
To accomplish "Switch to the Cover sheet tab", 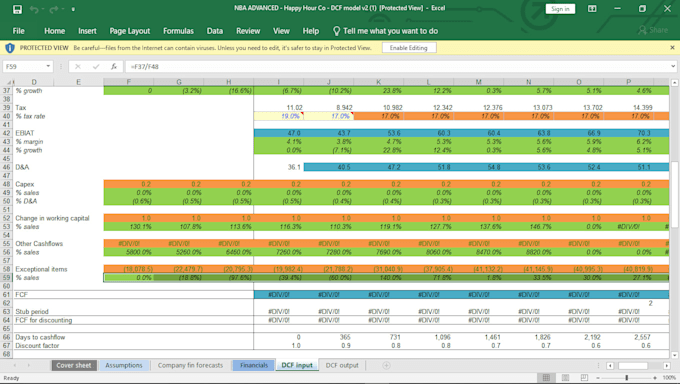I will tap(74, 365).
